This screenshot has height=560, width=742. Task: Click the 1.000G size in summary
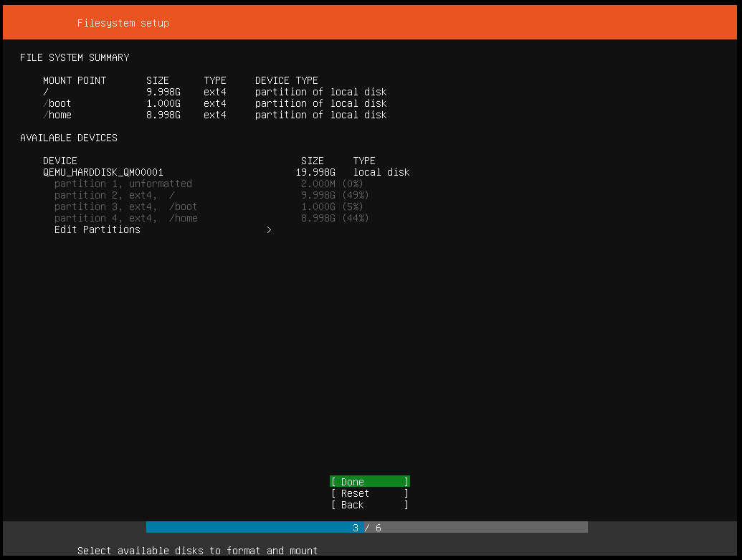[x=163, y=103]
